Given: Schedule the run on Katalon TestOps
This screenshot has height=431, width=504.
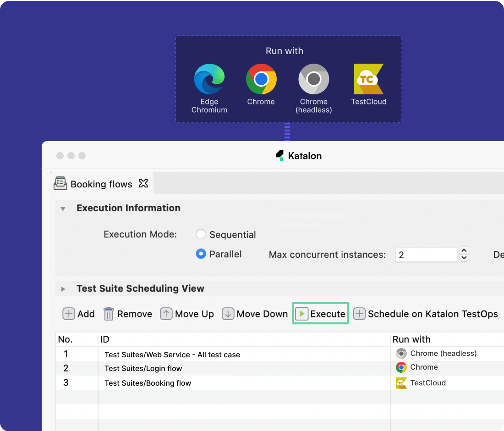Looking at the screenshot, I should [x=426, y=314].
